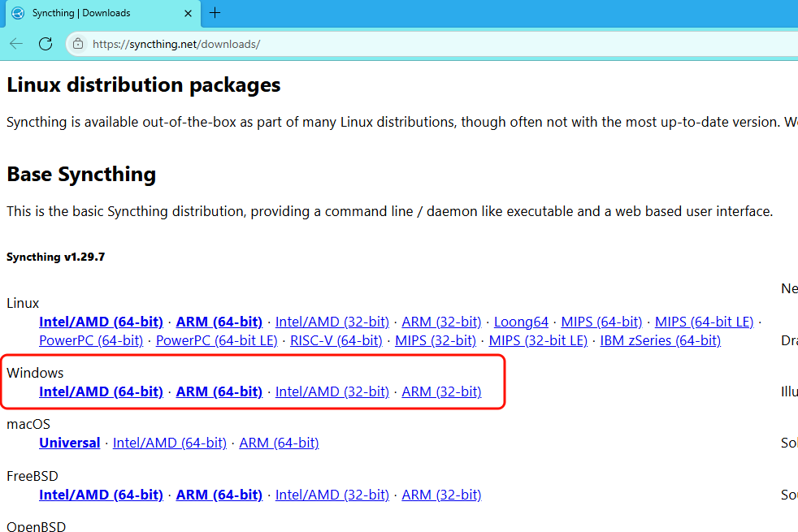Viewport: 798px width, 532px height.
Task: Download Windows ARM (64-bit) build
Action: click(219, 391)
